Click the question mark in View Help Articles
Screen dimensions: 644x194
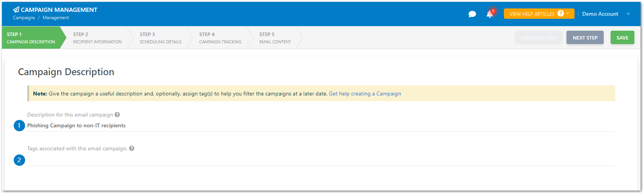561,13
